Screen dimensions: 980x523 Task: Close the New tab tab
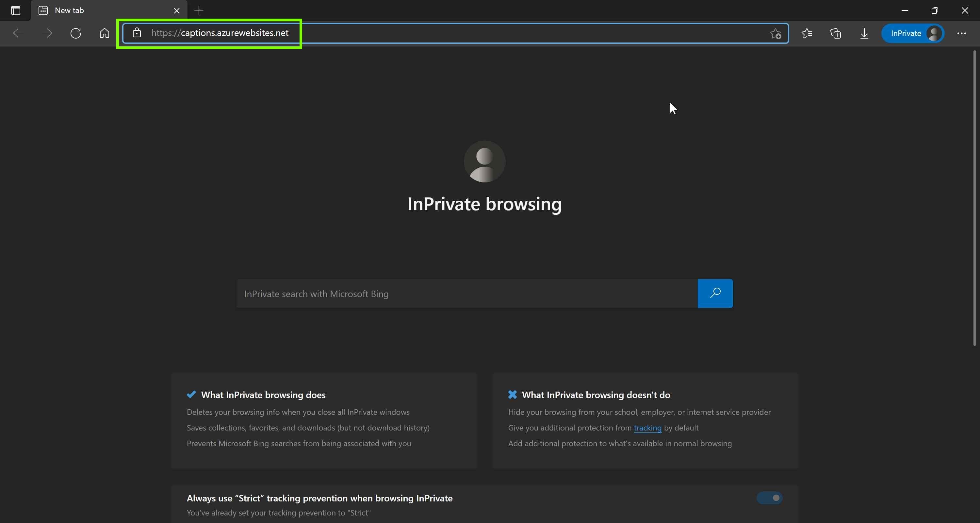click(176, 11)
